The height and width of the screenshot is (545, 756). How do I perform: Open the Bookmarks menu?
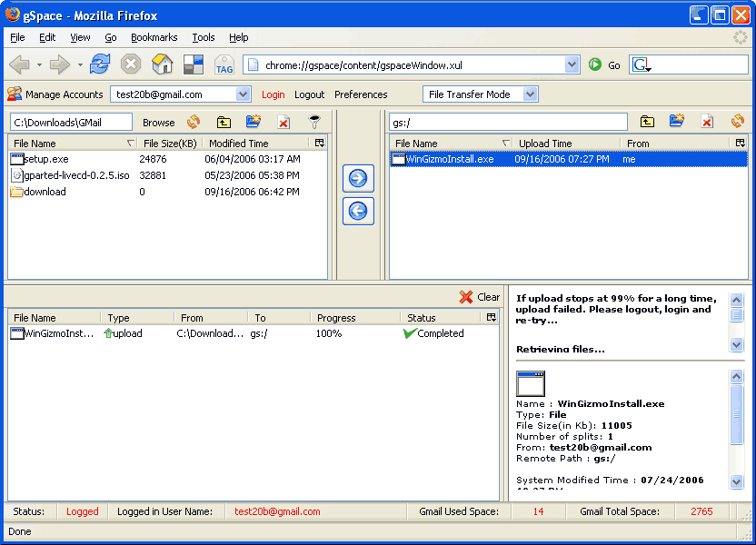pos(154,37)
